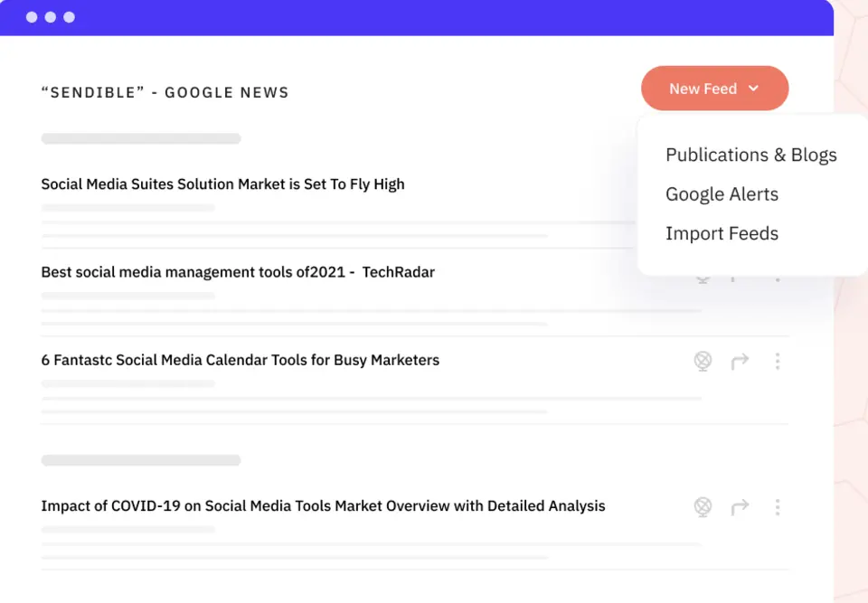Select Google Alerts from the feed menu

coord(722,193)
